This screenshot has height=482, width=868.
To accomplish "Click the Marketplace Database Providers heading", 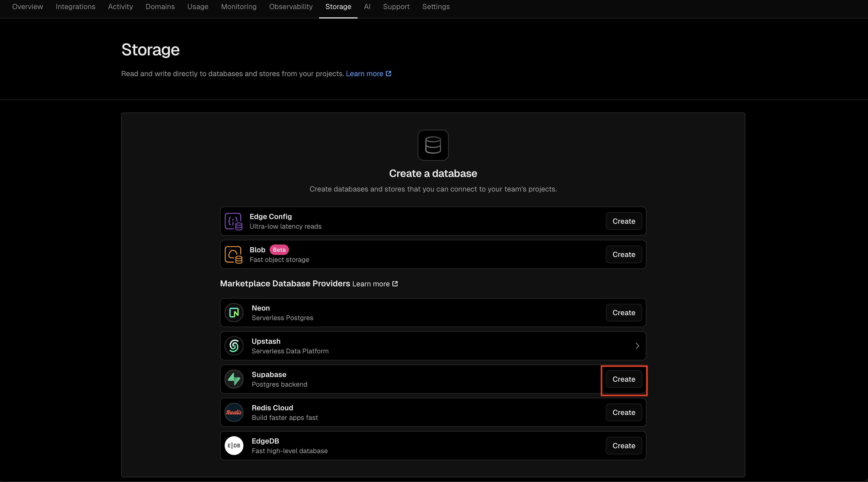I will [285, 283].
